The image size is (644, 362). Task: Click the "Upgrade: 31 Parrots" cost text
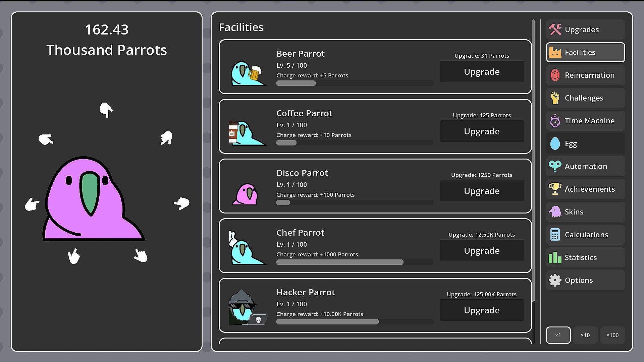[482, 56]
